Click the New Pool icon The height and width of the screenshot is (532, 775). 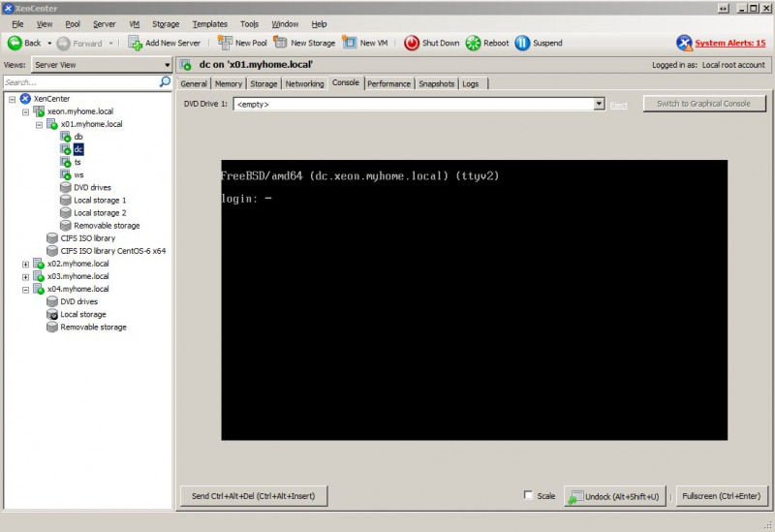pyautogui.click(x=225, y=43)
